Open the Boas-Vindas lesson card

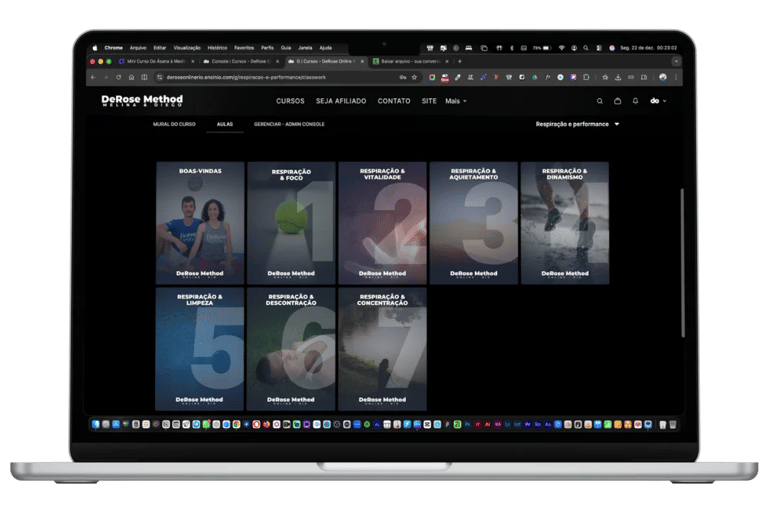(x=200, y=223)
